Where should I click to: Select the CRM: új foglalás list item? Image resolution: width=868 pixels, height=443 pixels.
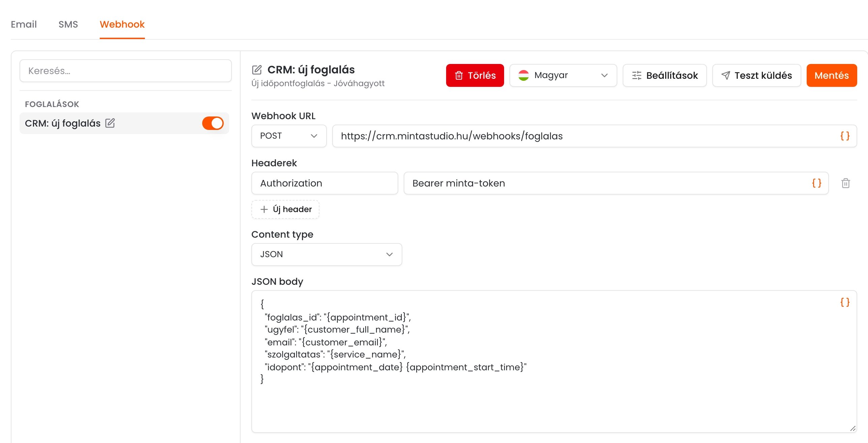coord(124,123)
